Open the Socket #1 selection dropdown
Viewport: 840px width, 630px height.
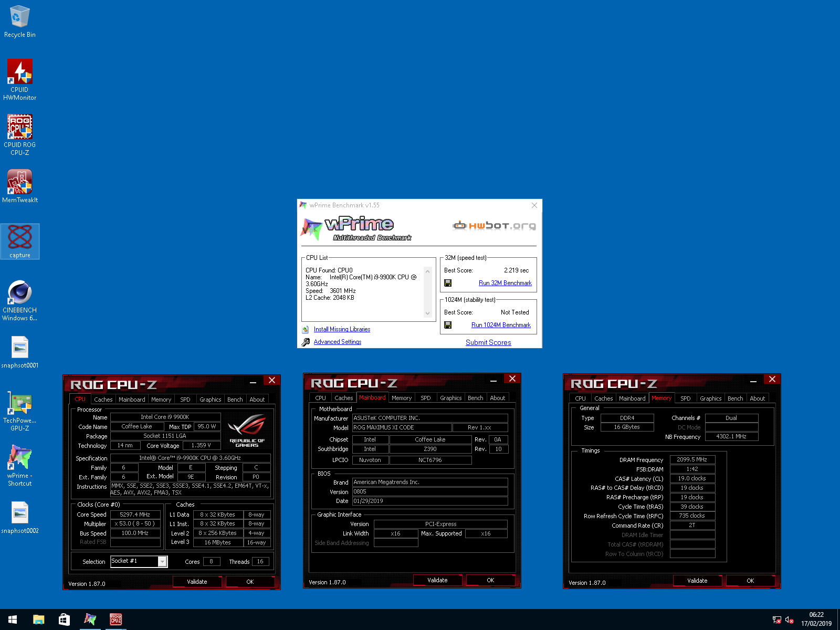point(163,562)
